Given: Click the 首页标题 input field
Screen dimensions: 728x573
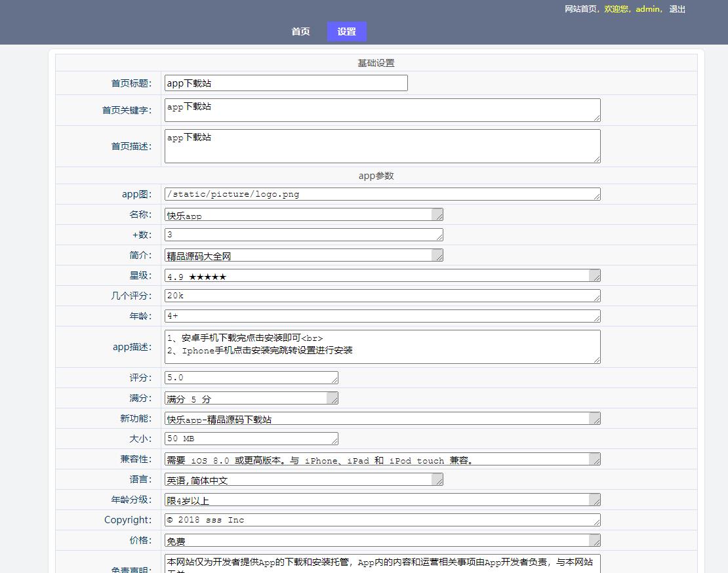Looking at the screenshot, I should click(286, 83).
